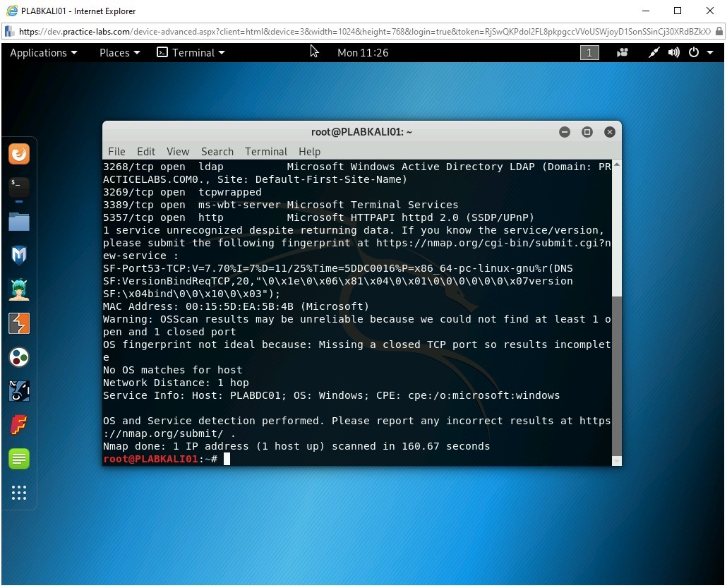Open BeEF, the blue bull icon
The image size is (727, 588).
[x=19, y=391]
